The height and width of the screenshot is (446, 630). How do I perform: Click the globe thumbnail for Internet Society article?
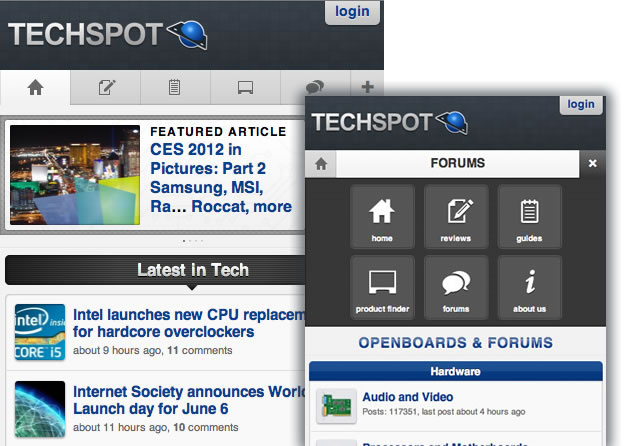coord(40,409)
